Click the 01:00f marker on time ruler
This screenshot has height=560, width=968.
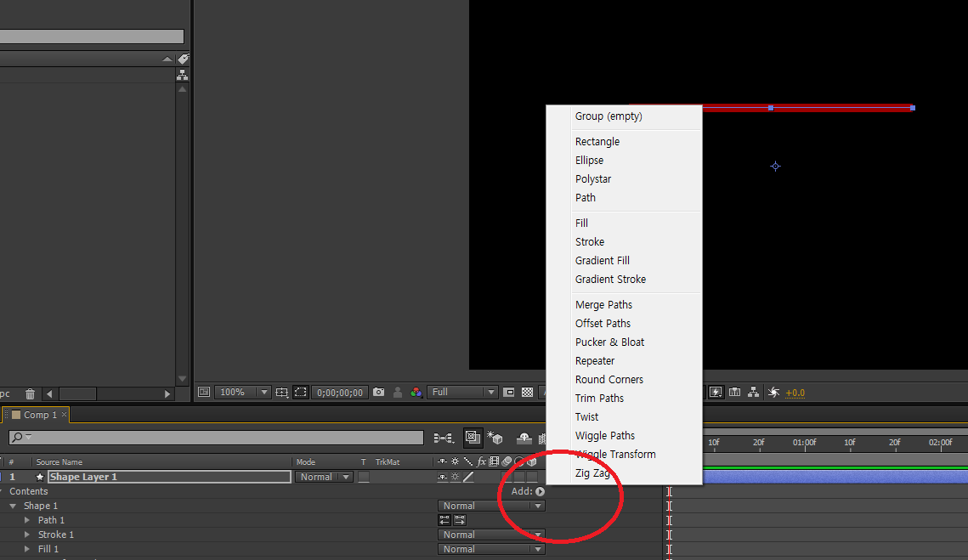(x=805, y=443)
